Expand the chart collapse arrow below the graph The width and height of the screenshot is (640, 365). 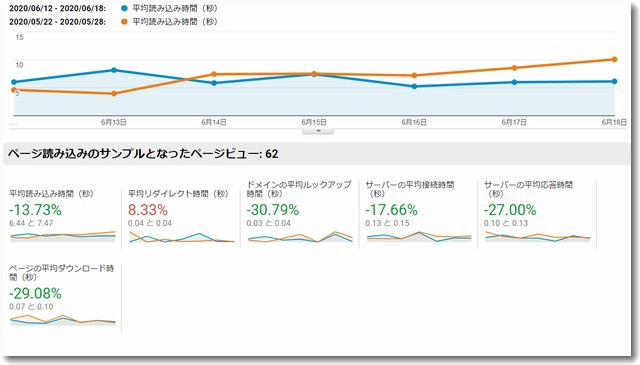[318, 131]
